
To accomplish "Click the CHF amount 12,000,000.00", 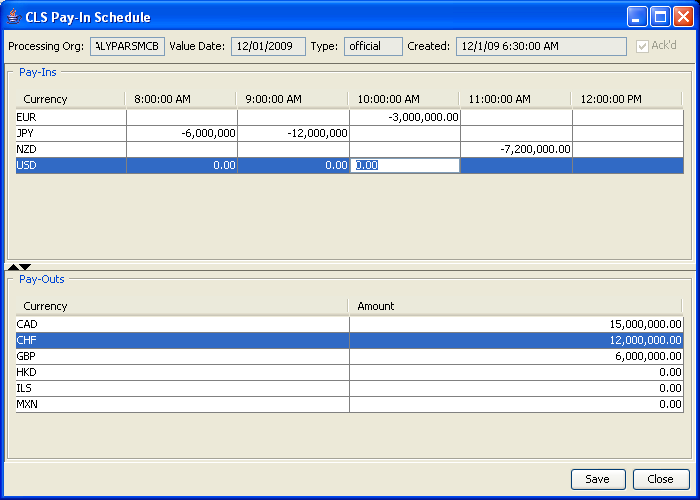I will pos(517,341).
